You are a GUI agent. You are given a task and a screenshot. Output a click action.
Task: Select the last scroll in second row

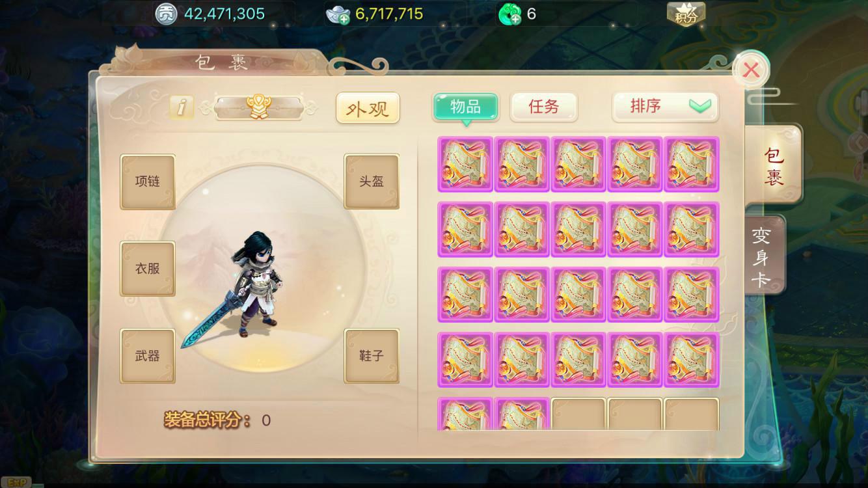[x=691, y=229]
